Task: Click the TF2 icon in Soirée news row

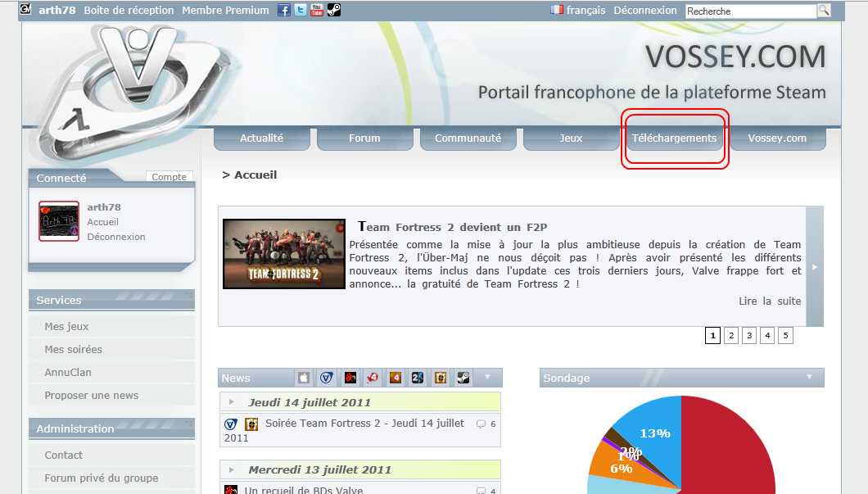Action: (251, 424)
